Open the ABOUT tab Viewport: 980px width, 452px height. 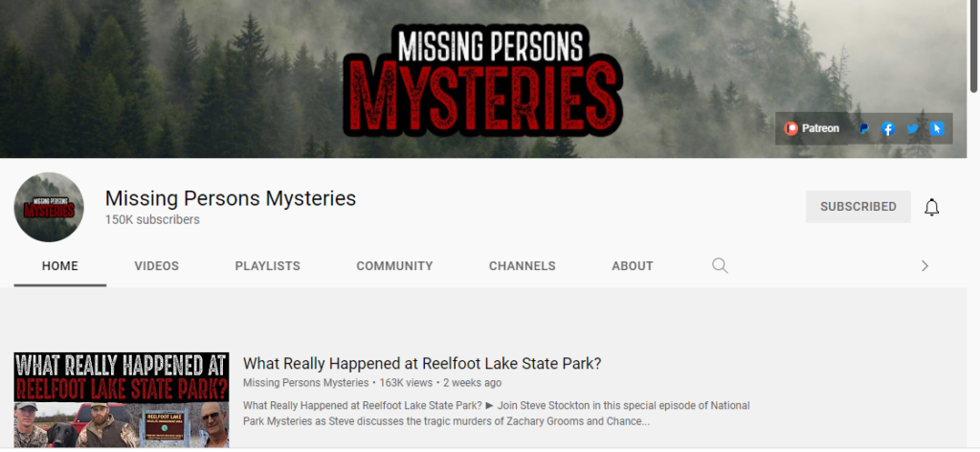tap(633, 265)
